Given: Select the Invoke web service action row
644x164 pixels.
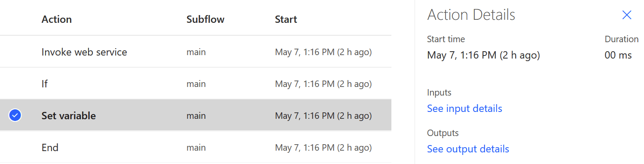Looking at the screenshot, I should (x=195, y=52).
